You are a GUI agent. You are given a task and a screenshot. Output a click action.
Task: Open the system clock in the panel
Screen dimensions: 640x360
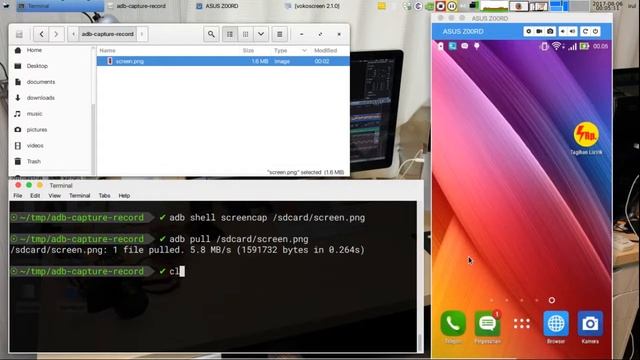[608, 6]
